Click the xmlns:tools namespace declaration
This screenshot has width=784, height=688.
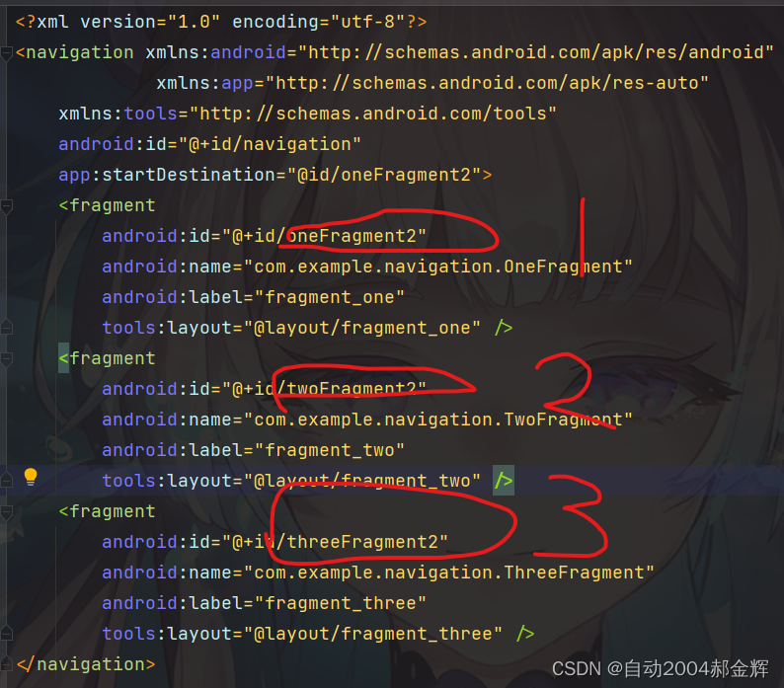pos(307,114)
